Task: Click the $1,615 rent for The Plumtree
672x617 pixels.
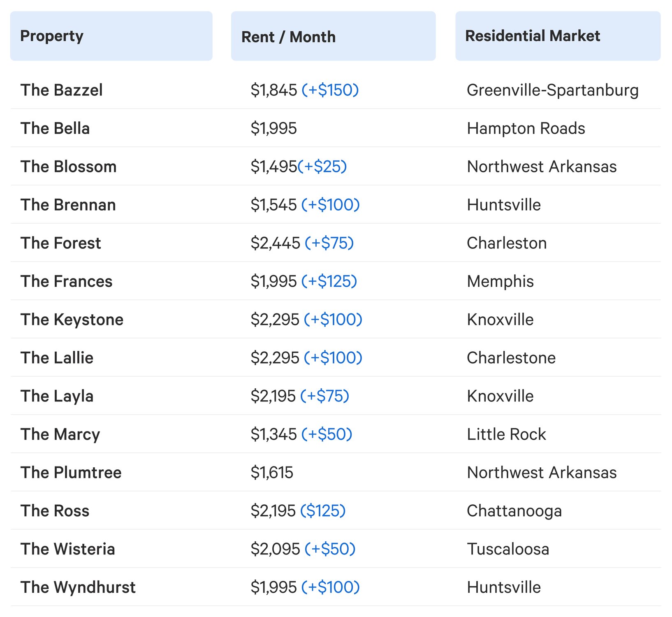Action: coord(272,473)
